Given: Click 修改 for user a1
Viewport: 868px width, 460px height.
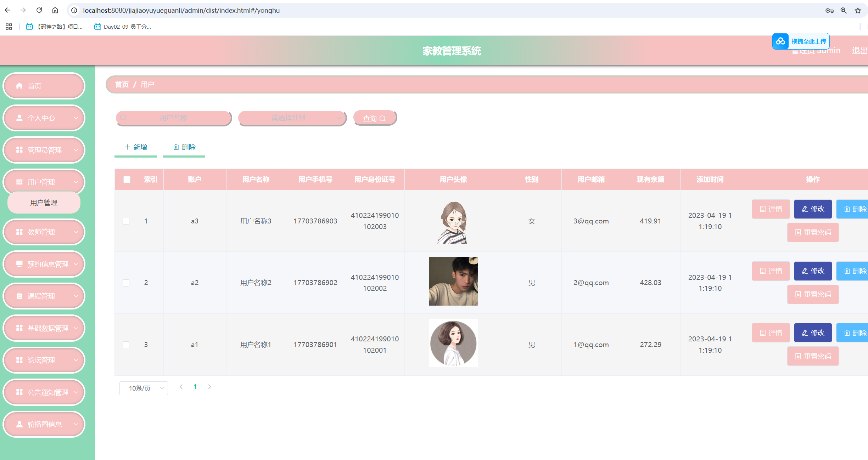Looking at the screenshot, I should coord(813,333).
